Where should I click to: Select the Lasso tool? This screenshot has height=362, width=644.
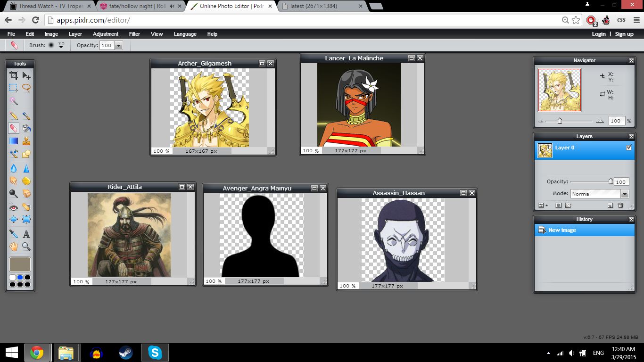pos(26,88)
